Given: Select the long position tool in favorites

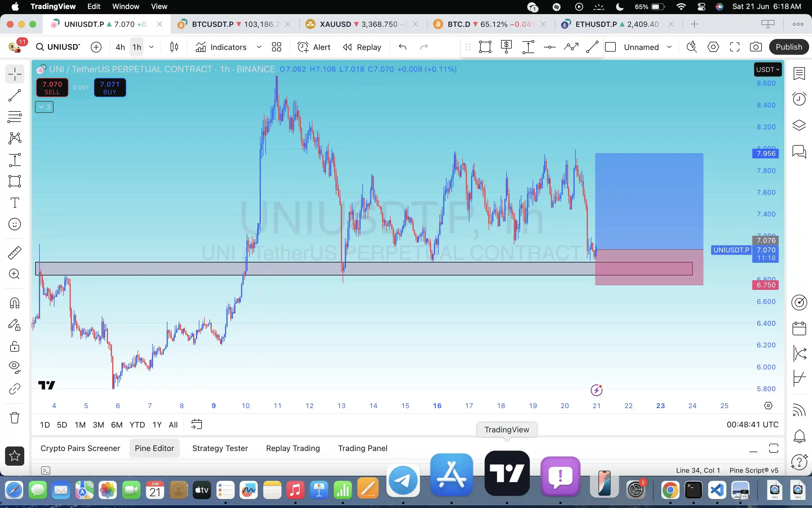Looking at the screenshot, I should click(506, 47).
